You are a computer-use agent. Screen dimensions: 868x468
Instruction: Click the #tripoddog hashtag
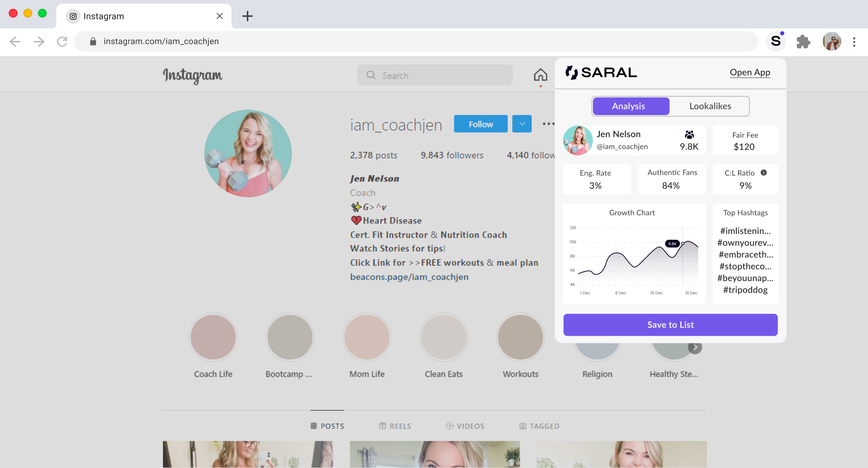(x=745, y=290)
